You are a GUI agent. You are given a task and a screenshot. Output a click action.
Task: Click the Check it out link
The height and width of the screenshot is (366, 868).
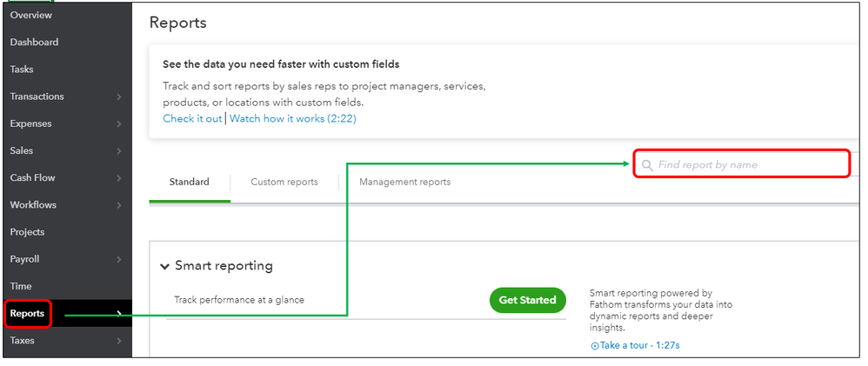click(x=192, y=118)
